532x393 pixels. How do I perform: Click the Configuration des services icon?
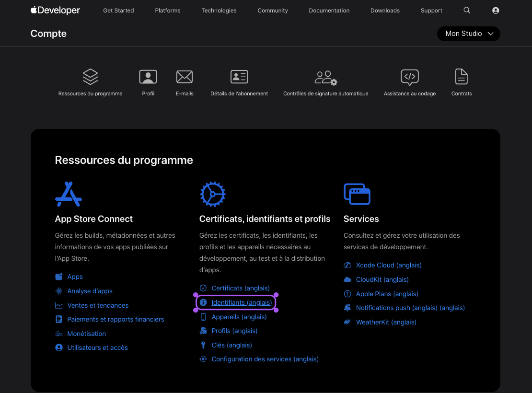click(x=203, y=359)
